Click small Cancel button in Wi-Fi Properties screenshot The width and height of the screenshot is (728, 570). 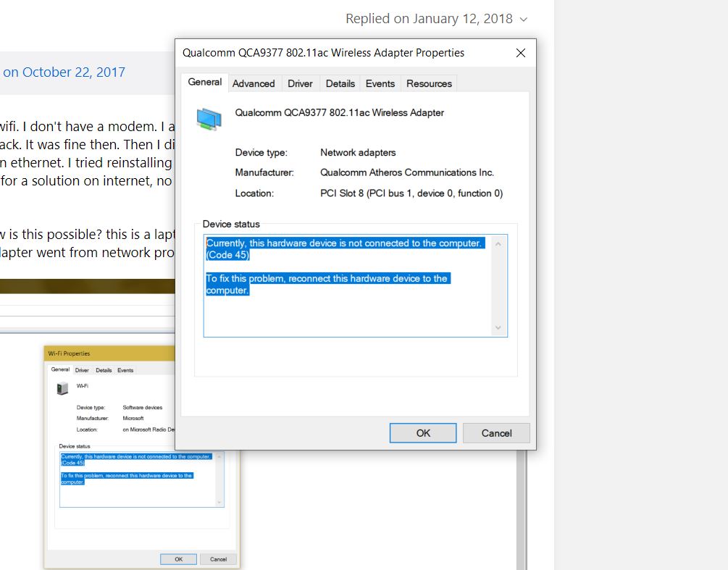click(x=218, y=559)
